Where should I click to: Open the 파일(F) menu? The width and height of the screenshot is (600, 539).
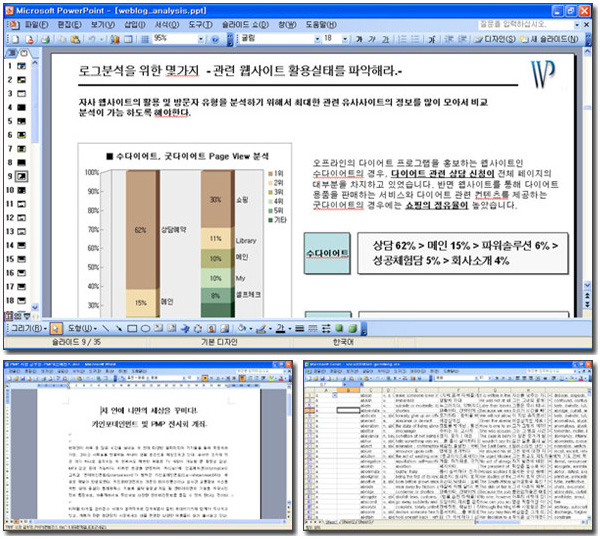click(x=36, y=25)
